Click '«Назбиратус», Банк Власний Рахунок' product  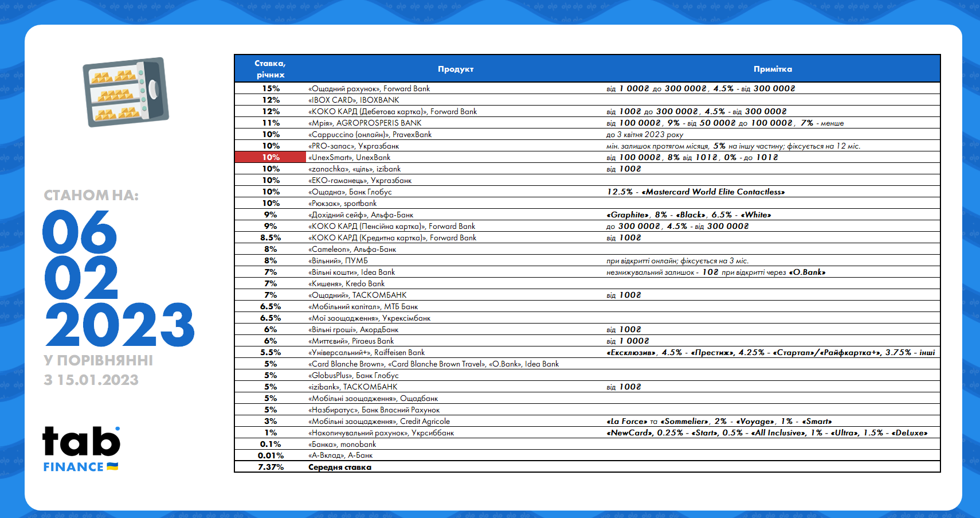[x=374, y=410]
